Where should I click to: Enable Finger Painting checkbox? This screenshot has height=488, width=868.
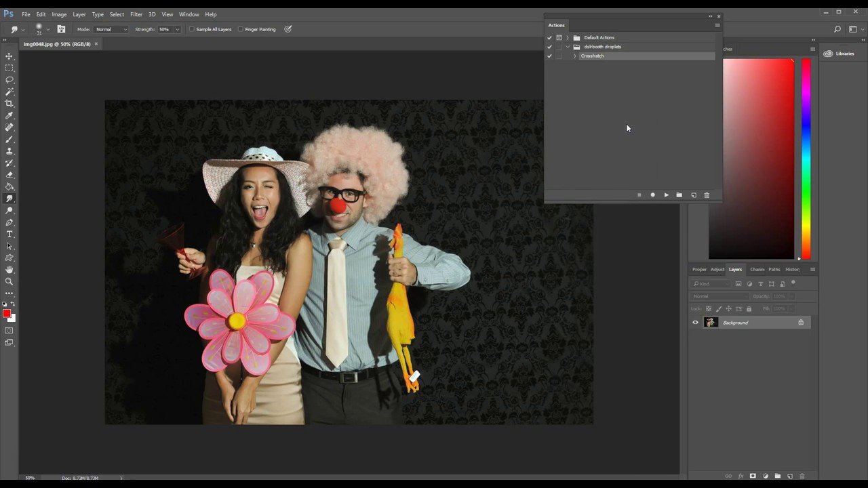[x=241, y=29]
